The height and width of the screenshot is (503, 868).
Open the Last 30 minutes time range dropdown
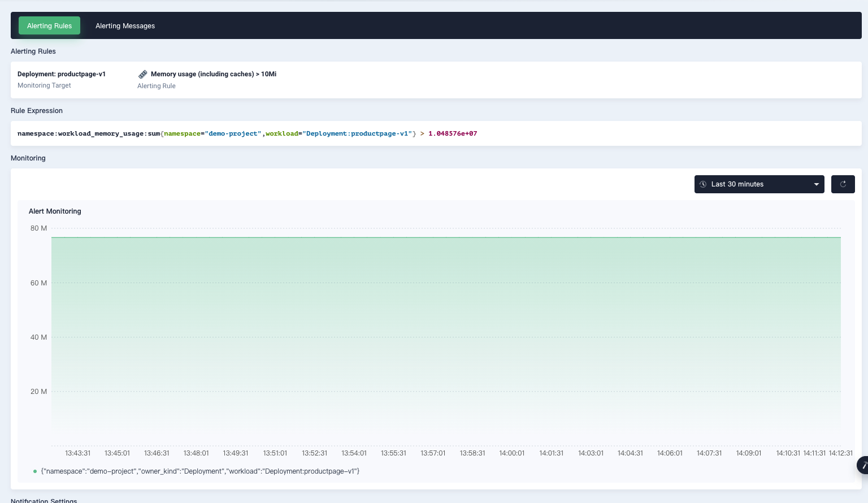coord(759,184)
